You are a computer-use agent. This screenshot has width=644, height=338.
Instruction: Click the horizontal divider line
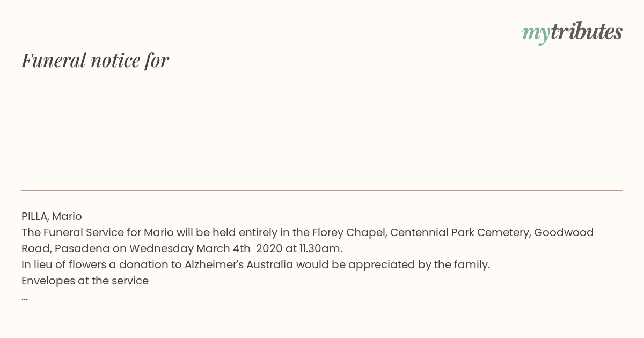coord(322,190)
